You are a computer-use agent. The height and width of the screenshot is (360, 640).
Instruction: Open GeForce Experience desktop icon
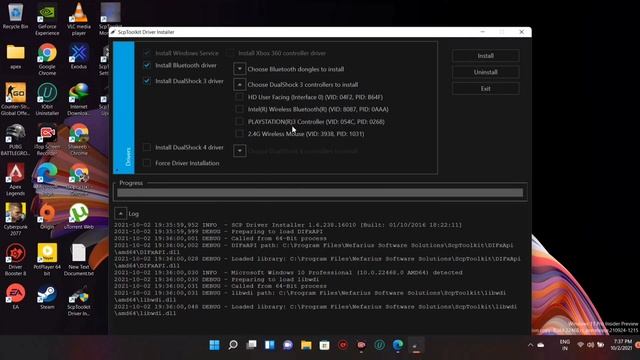coord(47,19)
